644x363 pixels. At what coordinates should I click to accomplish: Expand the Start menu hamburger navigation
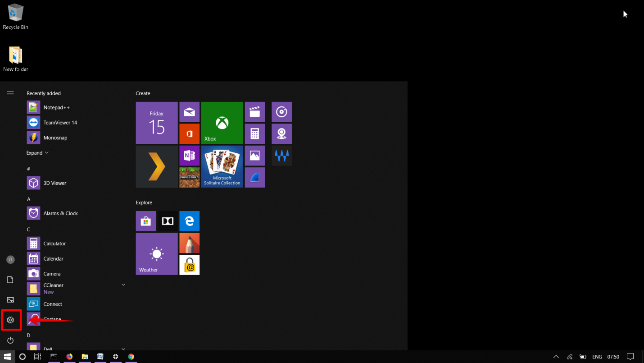pyautogui.click(x=10, y=93)
